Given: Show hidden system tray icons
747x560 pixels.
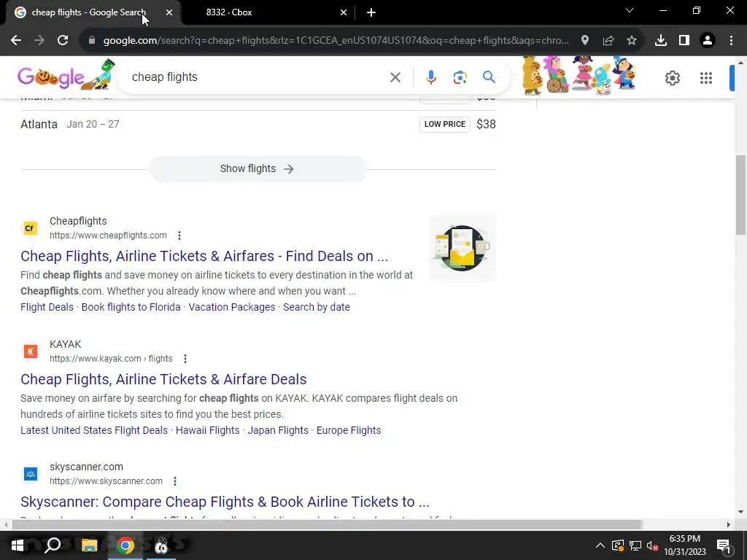Looking at the screenshot, I should pos(600,545).
